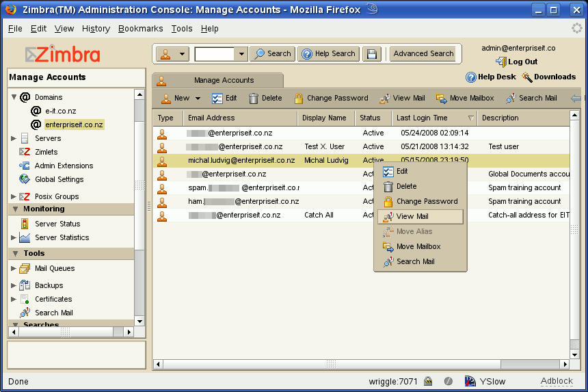Expand the Mail Queues tree node
The image size is (588, 392).
(14, 269)
